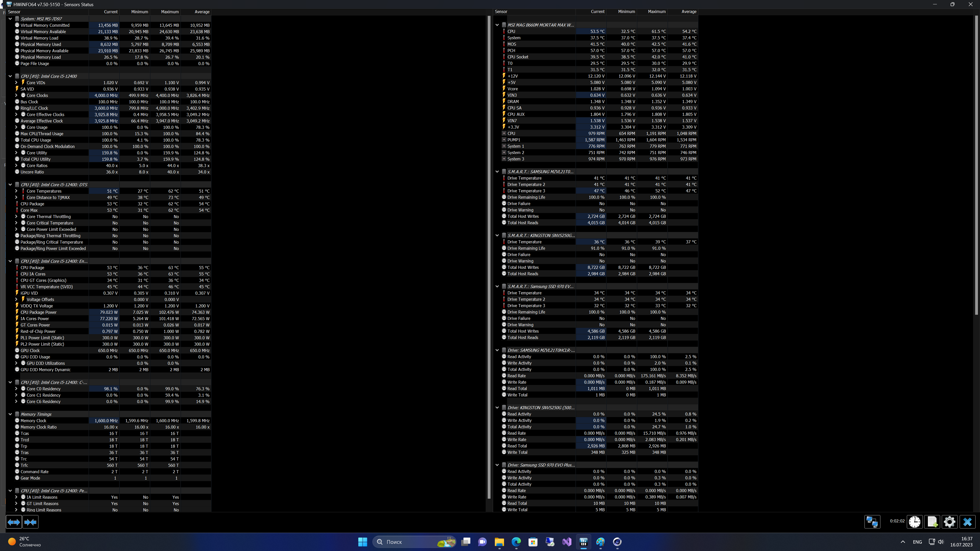
Task: Click the expand columns arrows button
Action: [x=14, y=522]
